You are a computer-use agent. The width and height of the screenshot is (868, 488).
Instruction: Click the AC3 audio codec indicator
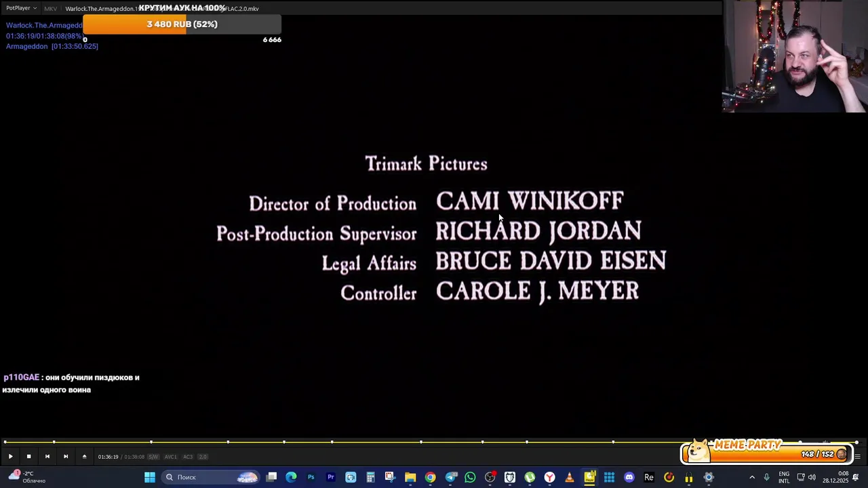188,457
